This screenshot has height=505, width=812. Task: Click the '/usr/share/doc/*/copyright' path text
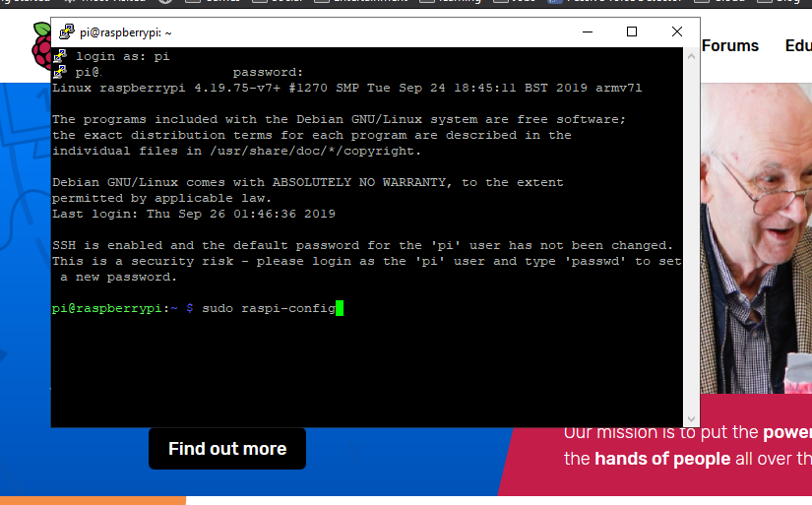[x=312, y=152]
